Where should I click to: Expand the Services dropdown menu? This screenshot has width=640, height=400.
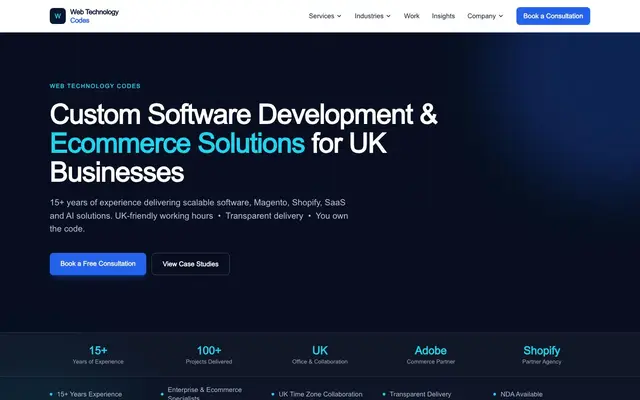[325, 16]
